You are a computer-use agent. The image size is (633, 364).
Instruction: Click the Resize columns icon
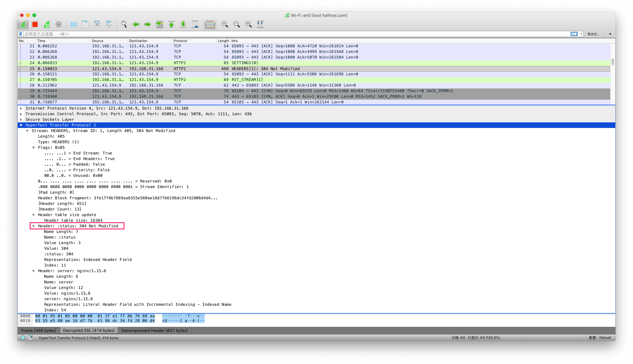(x=260, y=24)
